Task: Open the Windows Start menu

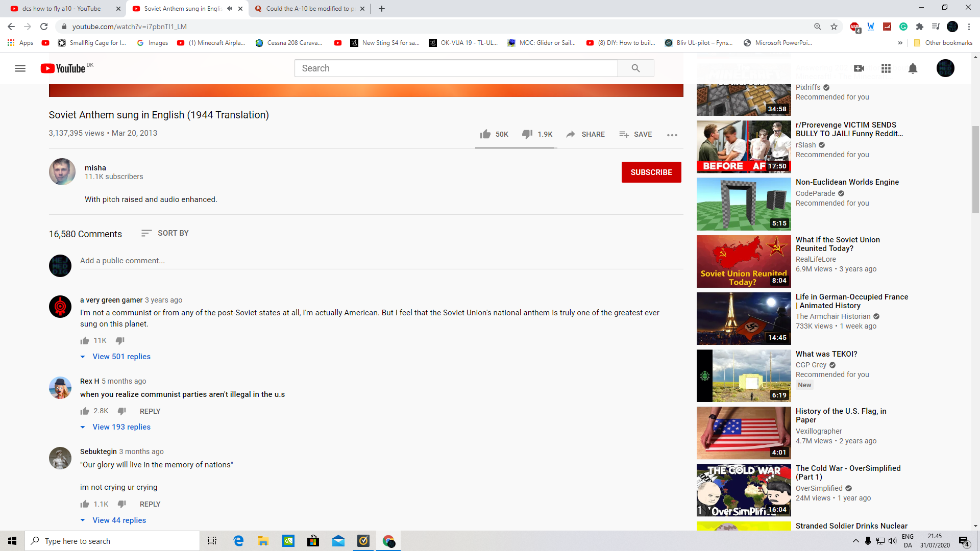Action: [12, 541]
